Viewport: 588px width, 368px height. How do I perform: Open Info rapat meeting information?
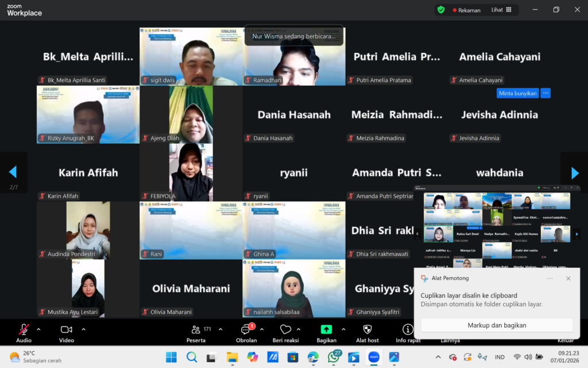point(408,330)
